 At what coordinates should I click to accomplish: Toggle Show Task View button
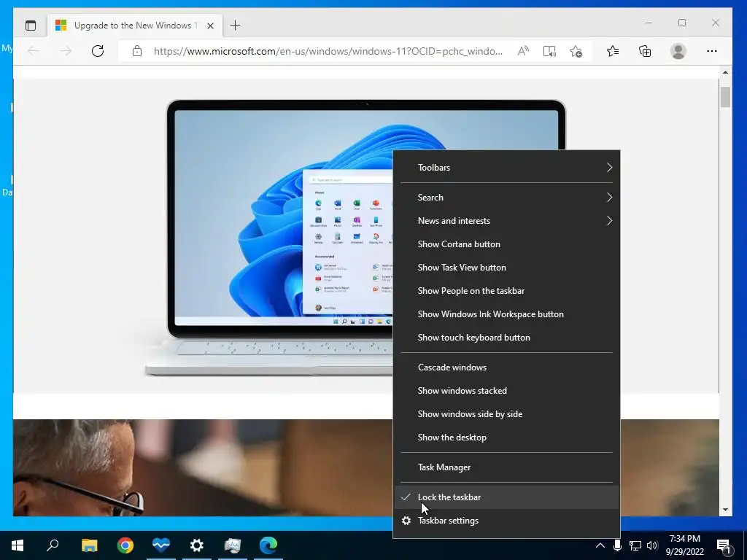506,268
